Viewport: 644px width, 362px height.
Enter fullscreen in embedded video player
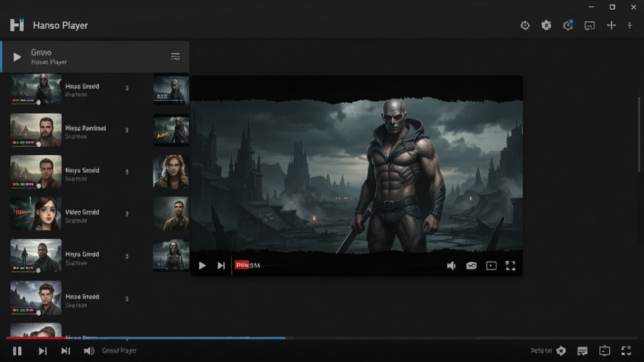[x=511, y=266]
